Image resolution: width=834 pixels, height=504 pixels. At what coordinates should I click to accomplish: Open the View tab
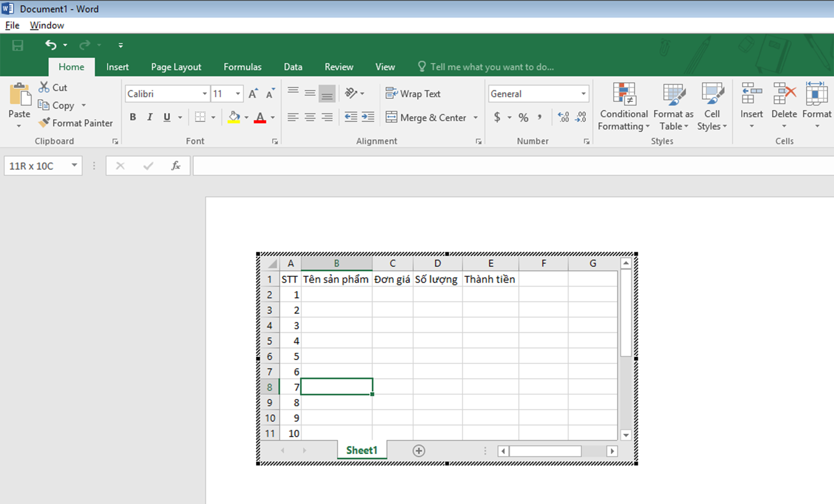(385, 67)
